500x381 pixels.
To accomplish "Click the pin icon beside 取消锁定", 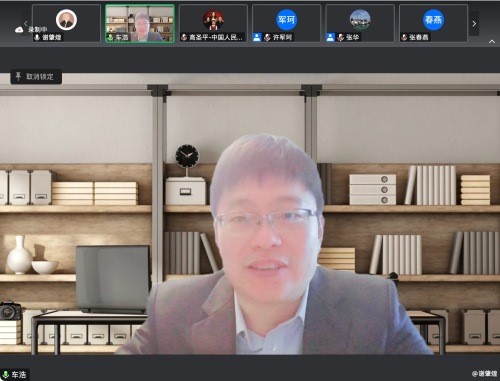I will 18,76.
